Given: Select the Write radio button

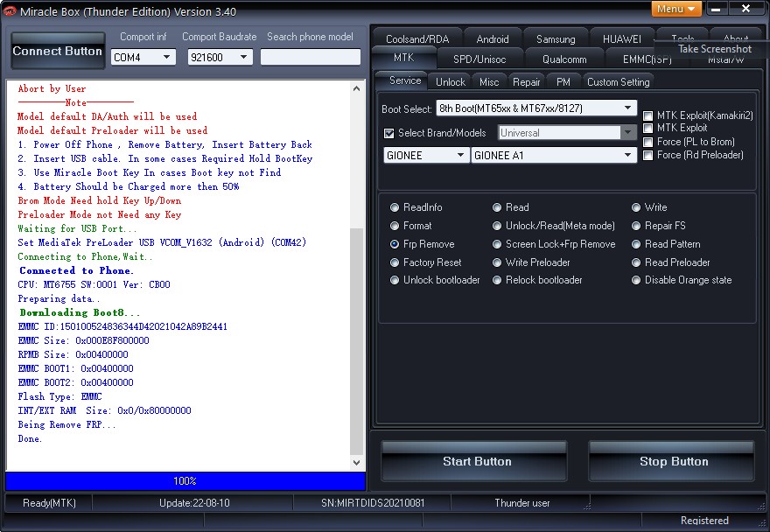Looking at the screenshot, I should (636, 207).
